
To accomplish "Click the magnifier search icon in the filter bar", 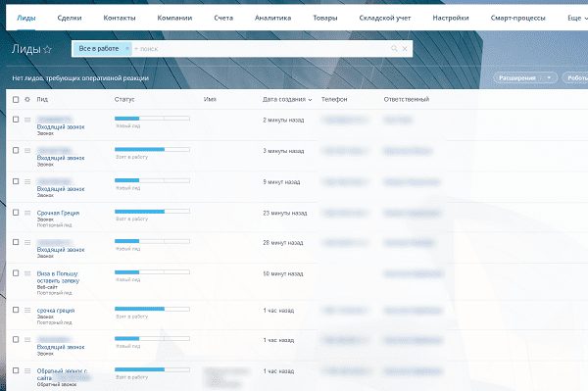I will coord(394,48).
